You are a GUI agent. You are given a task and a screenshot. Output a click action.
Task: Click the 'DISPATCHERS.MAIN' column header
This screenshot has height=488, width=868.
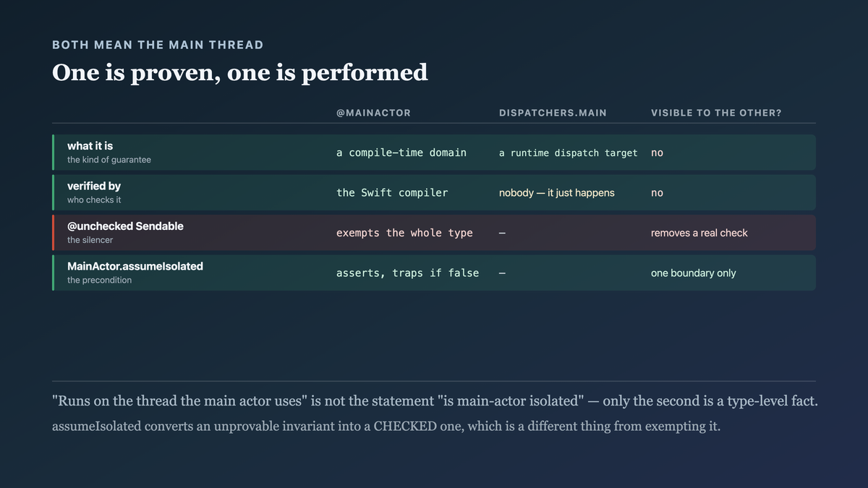click(553, 113)
